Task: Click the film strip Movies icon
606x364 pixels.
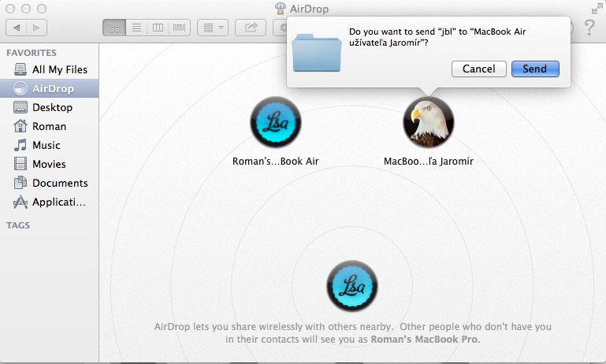Action: tap(20, 164)
